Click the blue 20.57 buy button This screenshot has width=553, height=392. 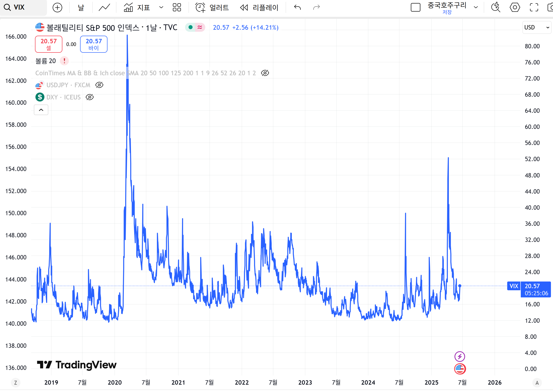click(x=94, y=44)
